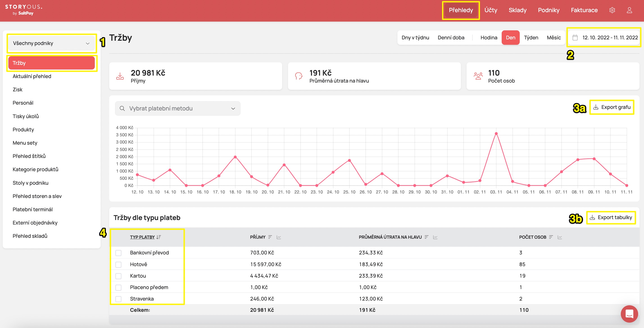Sort by Typ platby sort icon
This screenshot has width=644, height=328.
click(159, 237)
